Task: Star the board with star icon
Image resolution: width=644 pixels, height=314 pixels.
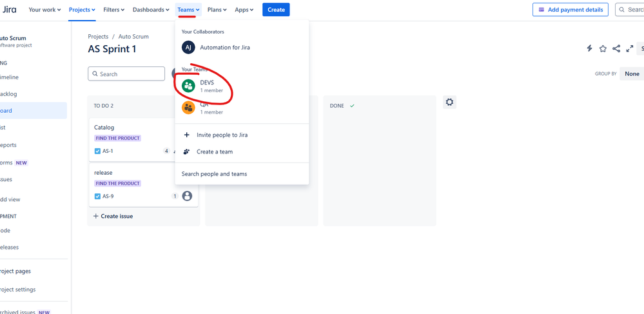Action: [x=603, y=48]
